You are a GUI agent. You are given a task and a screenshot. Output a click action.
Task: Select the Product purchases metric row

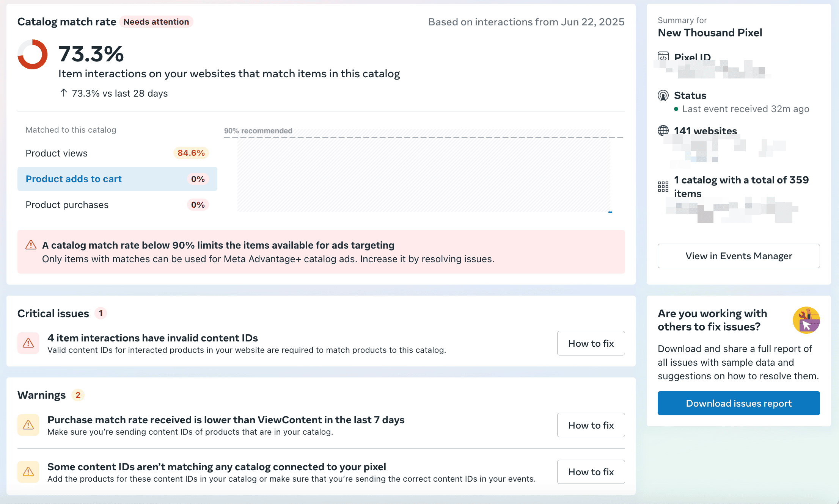(x=117, y=205)
